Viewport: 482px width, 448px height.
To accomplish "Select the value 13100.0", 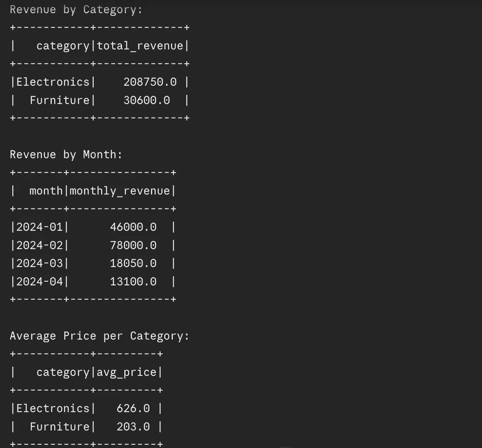I will [133, 282].
